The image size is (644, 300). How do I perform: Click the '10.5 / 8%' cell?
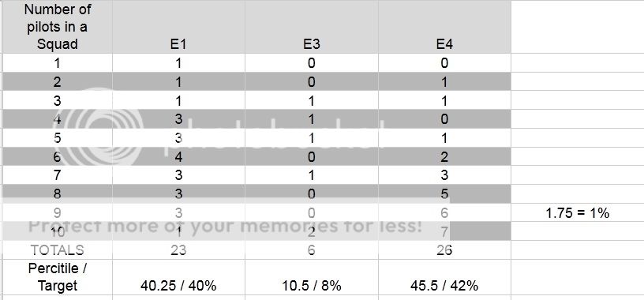[311, 277]
